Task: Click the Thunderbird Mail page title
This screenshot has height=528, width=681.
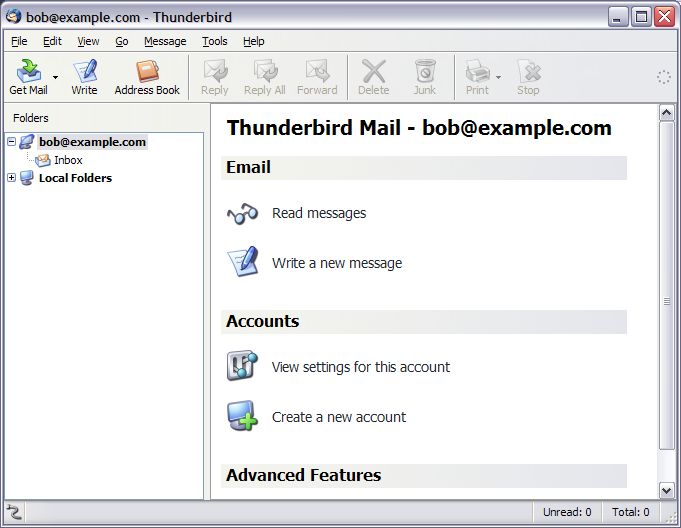Action: 419,128
